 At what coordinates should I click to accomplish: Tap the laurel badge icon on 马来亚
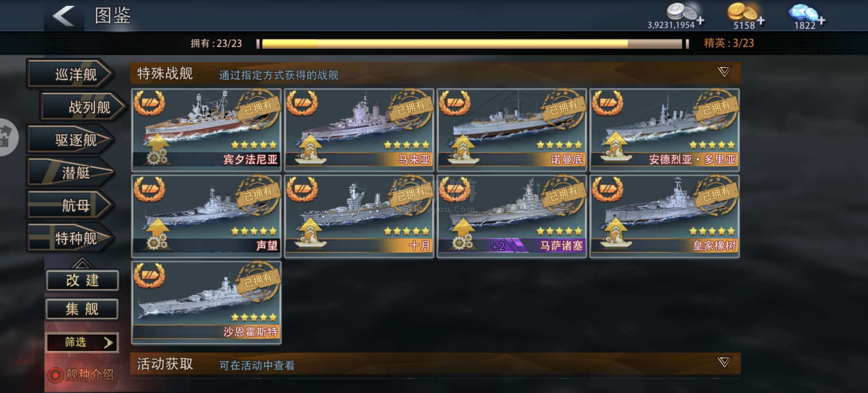tap(302, 103)
